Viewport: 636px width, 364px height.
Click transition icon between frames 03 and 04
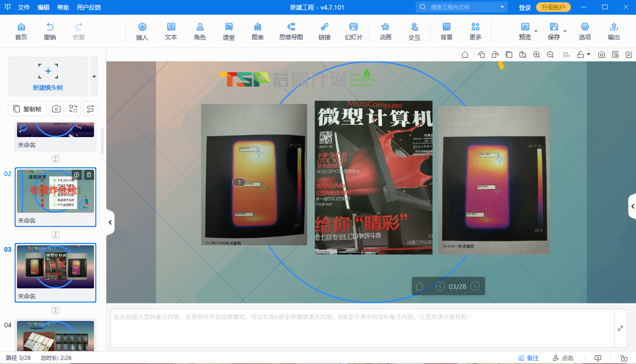click(55, 310)
